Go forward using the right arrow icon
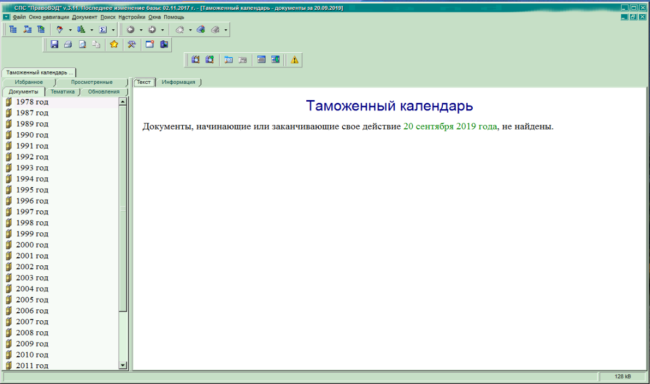This screenshot has width=650, height=384. coord(152,29)
